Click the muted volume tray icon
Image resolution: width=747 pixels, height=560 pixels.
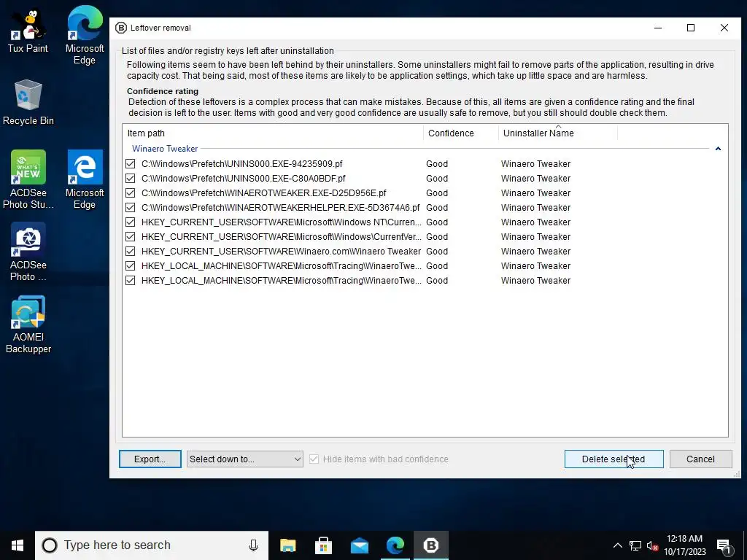(652, 545)
